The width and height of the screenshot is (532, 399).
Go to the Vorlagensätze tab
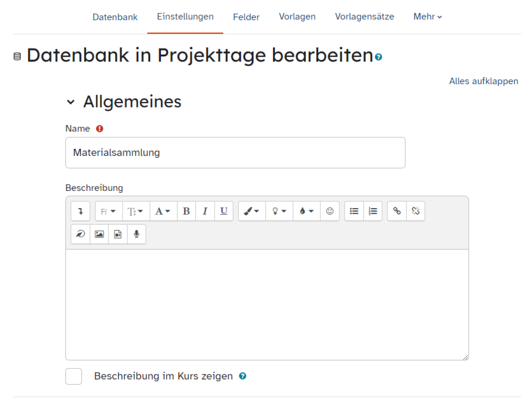coord(364,17)
